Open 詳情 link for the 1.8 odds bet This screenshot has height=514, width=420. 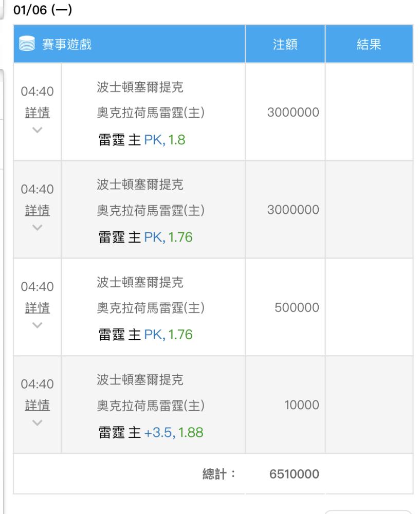tap(38, 113)
